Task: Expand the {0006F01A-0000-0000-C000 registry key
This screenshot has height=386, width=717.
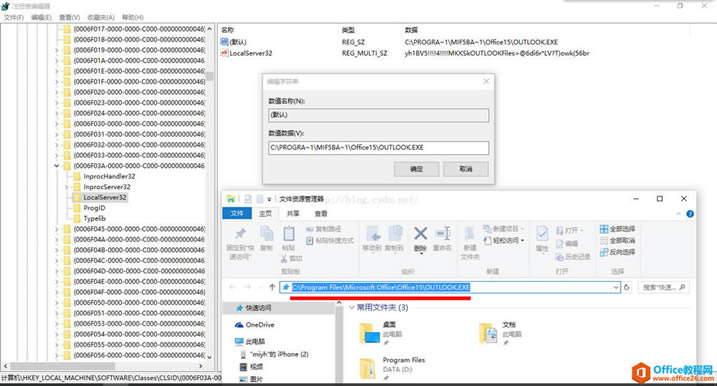Action: pyautogui.click(x=57, y=60)
